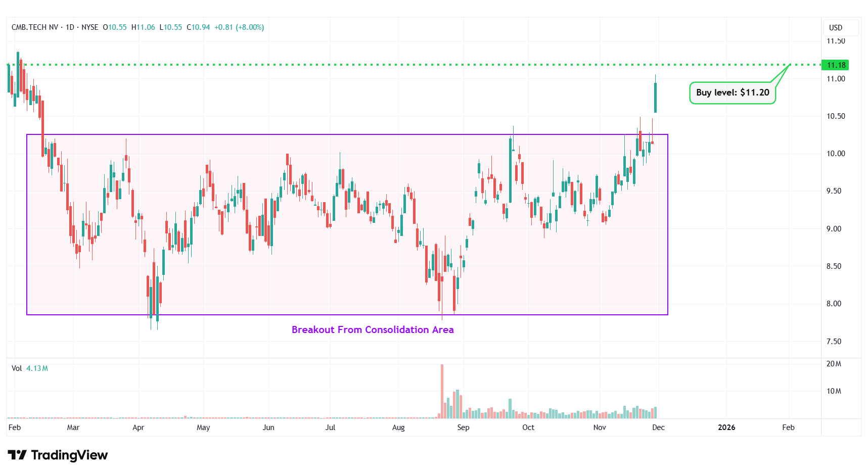Click the latest green candle near 11.00

coord(656,97)
